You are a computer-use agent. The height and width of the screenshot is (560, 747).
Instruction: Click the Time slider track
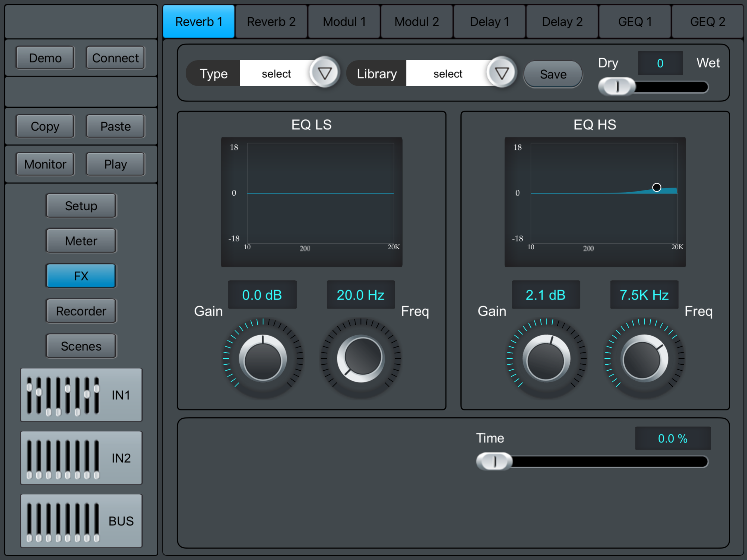(x=592, y=462)
